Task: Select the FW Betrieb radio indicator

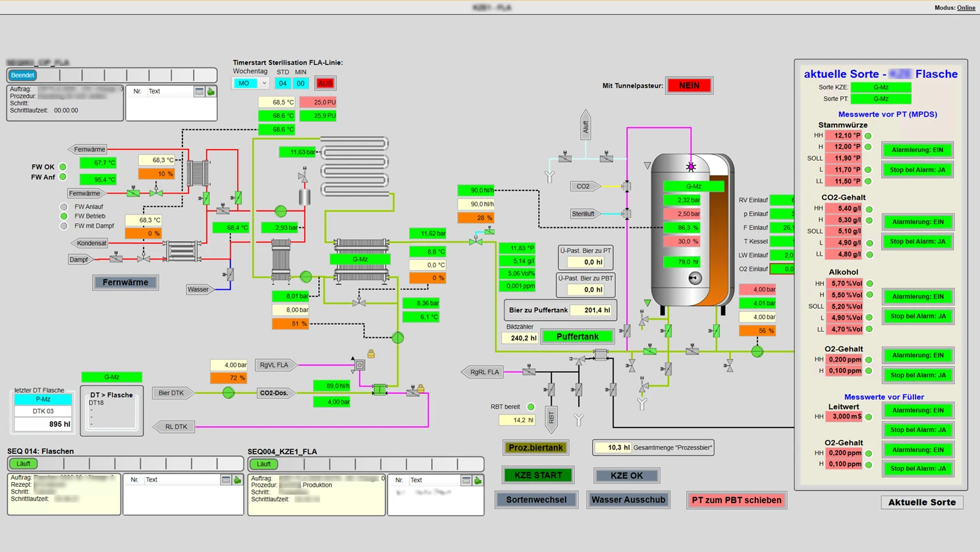Action: click(64, 216)
